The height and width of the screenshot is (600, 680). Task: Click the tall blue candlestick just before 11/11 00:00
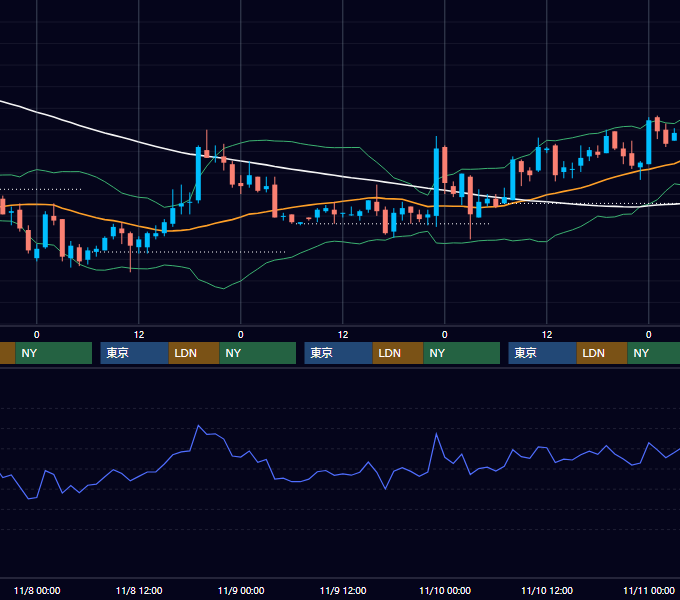point(649,142)
